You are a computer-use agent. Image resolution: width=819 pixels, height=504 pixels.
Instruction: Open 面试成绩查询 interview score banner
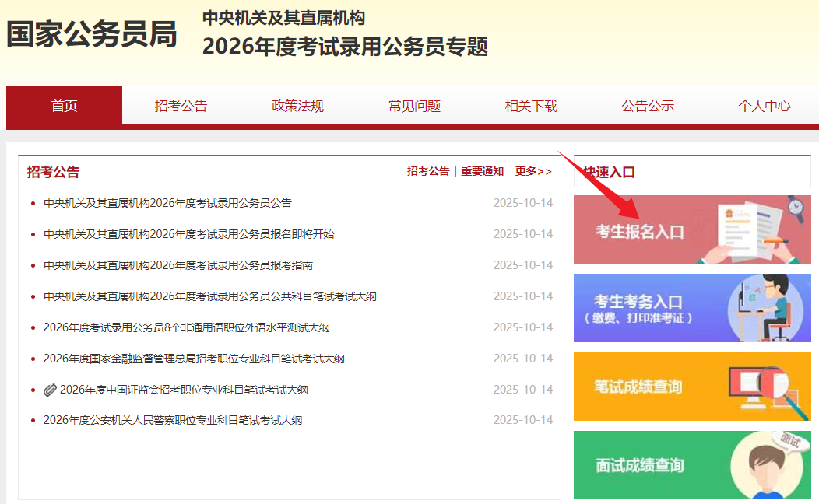click(639, 465)
